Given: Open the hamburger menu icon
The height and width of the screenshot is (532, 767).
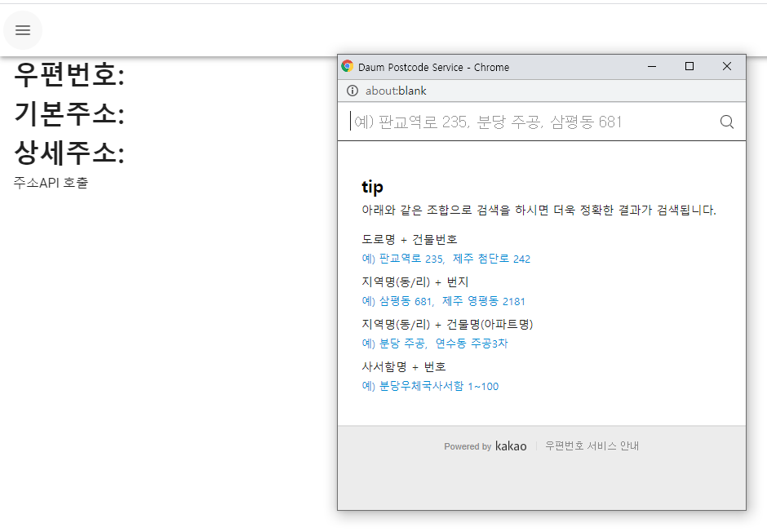Looking at the screenshot, I should 23,30.
